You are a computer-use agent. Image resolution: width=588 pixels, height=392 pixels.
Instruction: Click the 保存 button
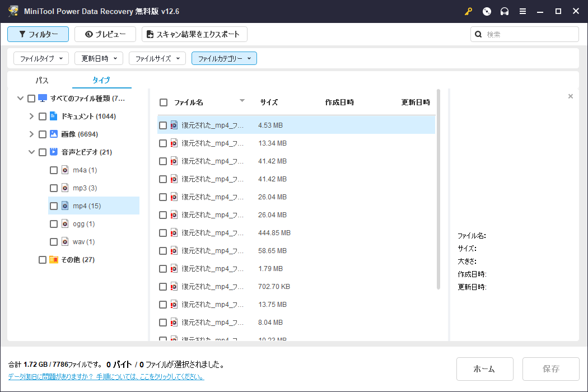pyautogui.click(x=550, y=368)
